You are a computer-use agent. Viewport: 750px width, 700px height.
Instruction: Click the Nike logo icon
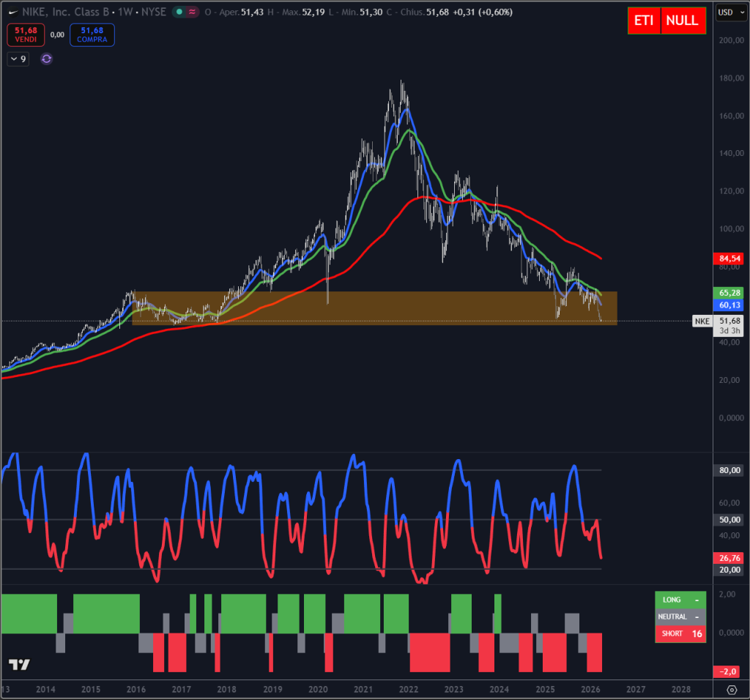point(13,12)
